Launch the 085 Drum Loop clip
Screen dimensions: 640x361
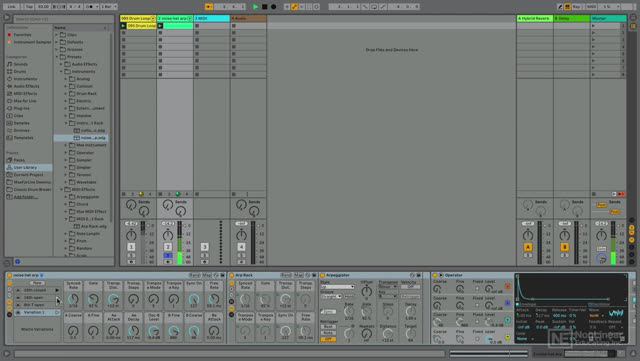coord(123,26)
